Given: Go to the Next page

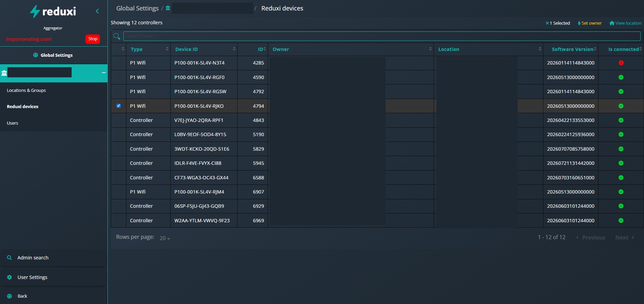Looking at the screenshot, I should 624,237.
